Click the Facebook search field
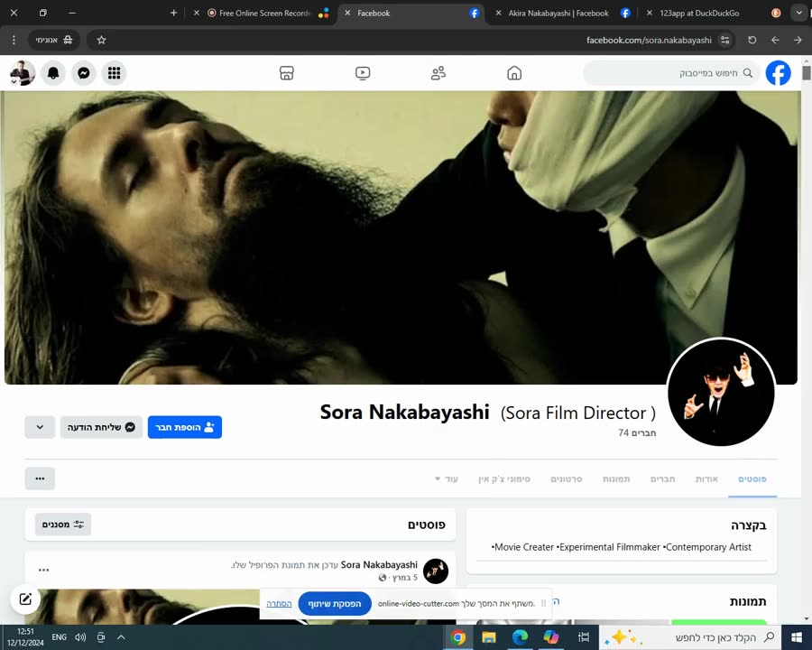This screenshot has width=812, height=650. point(671,73)
